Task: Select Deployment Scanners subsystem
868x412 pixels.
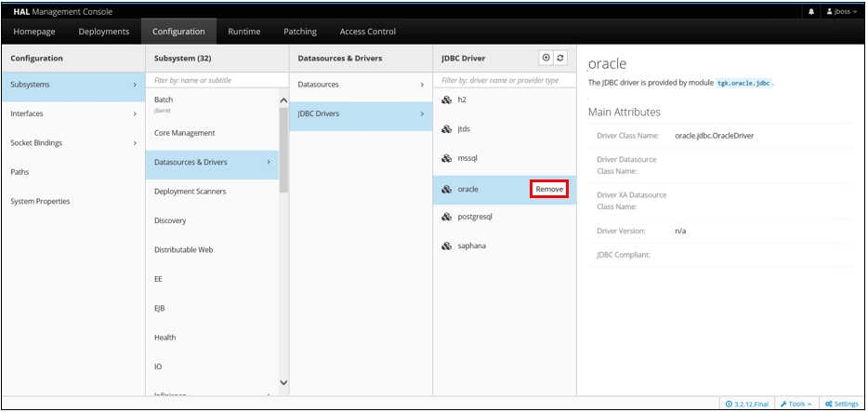Action: pos(212,192)
